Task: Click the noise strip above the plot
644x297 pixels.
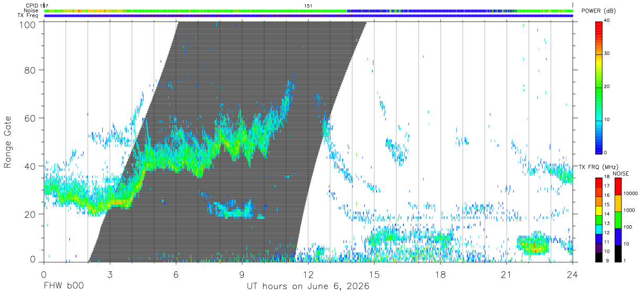Action: [308, 10]
